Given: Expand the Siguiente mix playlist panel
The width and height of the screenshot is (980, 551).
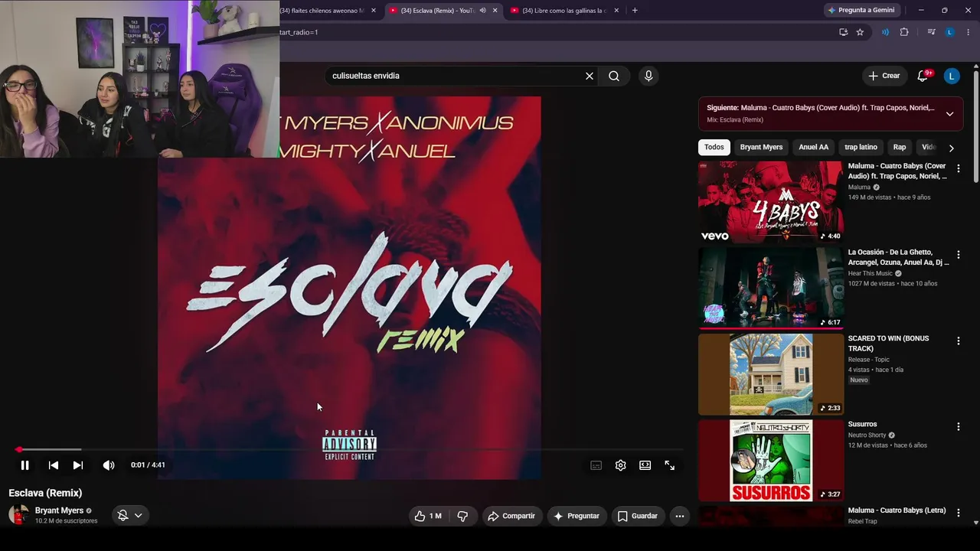Looking at the screenshot, I should (x=949, y=114).
